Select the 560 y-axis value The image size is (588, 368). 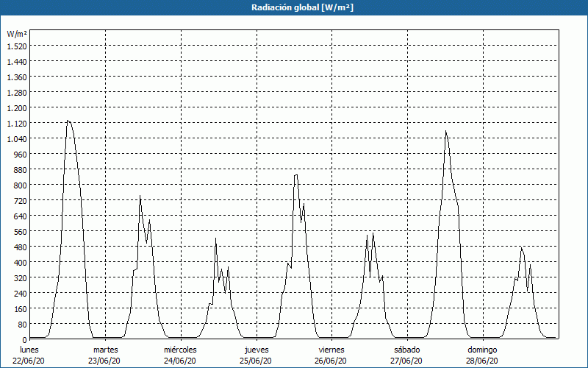coord(21,232)
